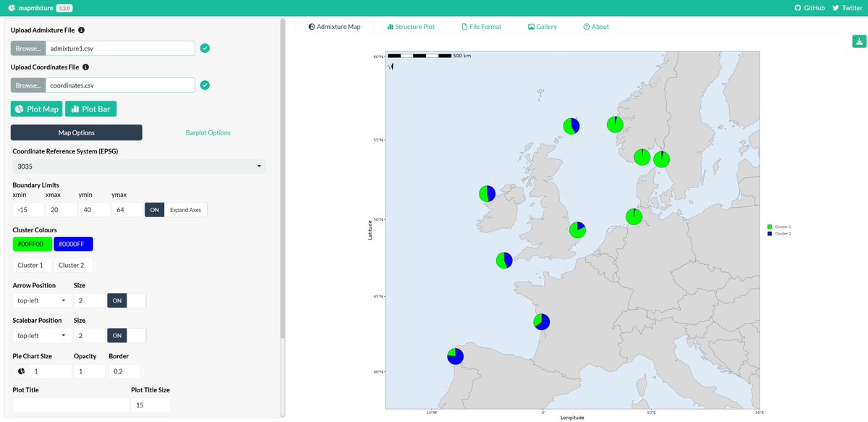Open the Scalebar Position dropdown
This screenshot has height=422, width=868.
click(x=41, y=336)
